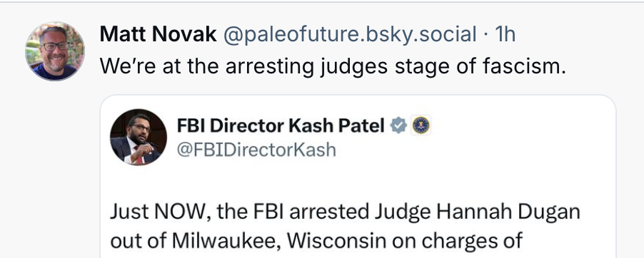Image resolution: width=644 pixels, height=258 pixels.
Task: Open the @paleofuture.bsky.social handle link
Action: tap(350, 34)
